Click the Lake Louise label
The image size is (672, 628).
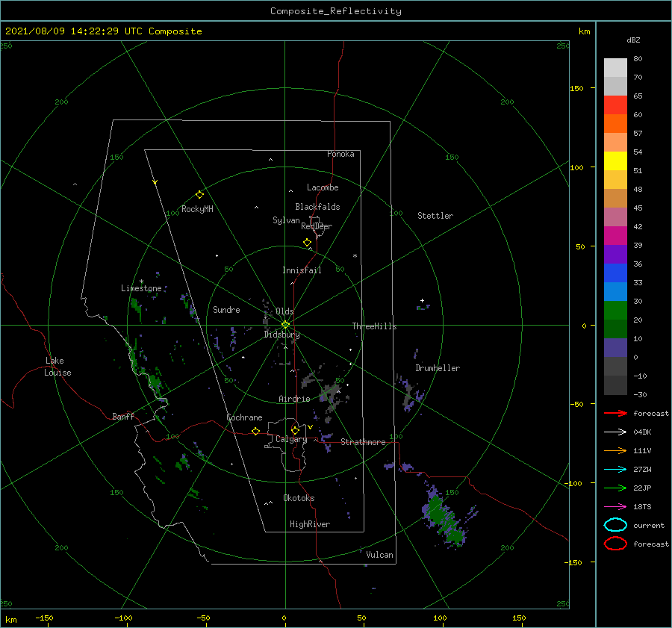coord(57,367)
